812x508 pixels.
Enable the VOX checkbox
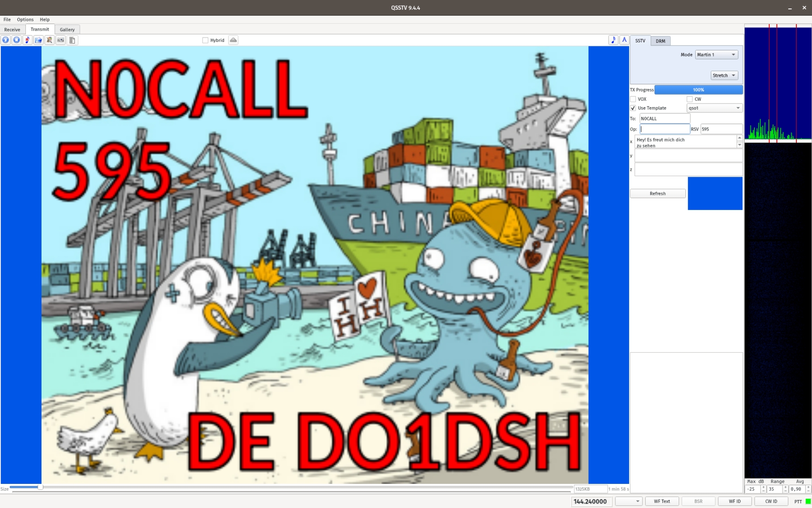(633, 99)
